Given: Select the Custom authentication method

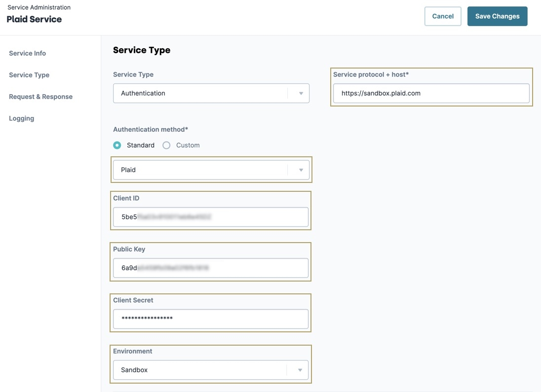Looking at the screenshot, I should (166, 145).
